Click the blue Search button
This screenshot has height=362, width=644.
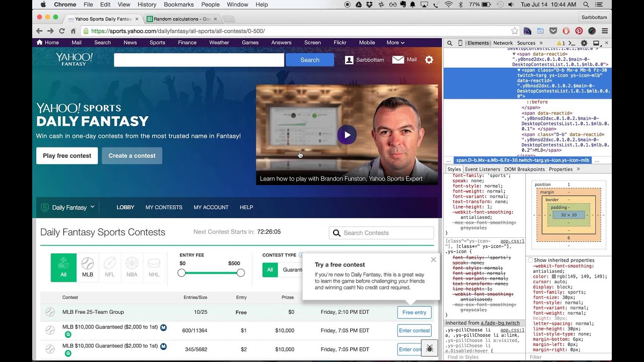tap(310, 60)
